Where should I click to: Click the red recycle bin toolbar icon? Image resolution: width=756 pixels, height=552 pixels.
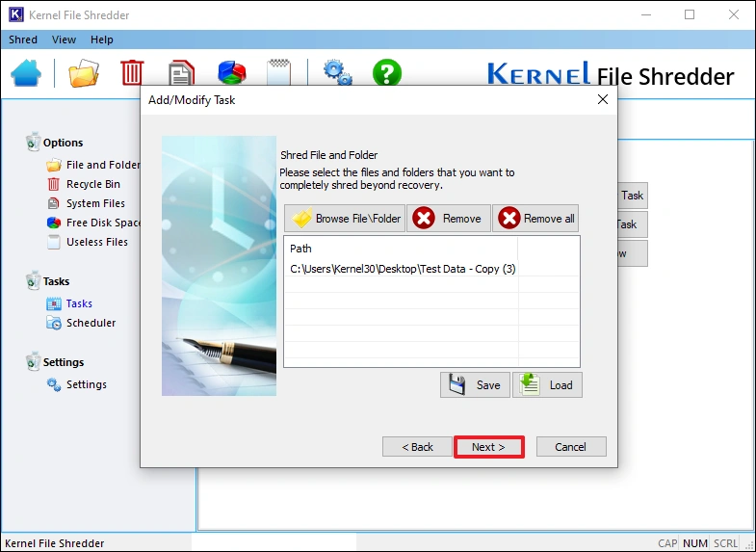[x=132, y=73]
